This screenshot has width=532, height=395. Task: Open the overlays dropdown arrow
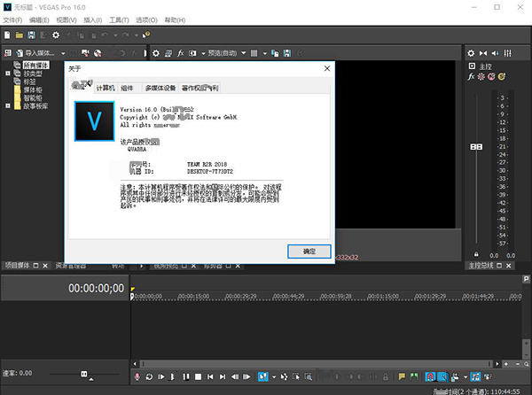pyautogui.click(x=264, y=53)
